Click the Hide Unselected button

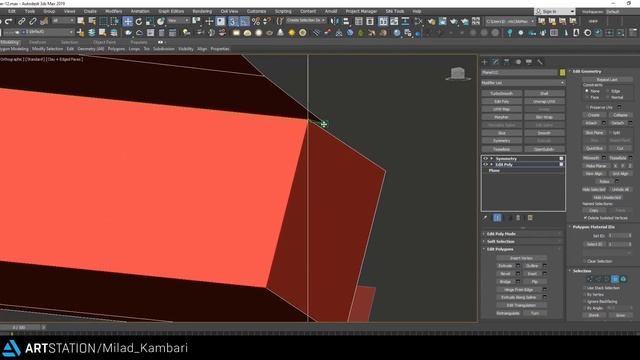607,198
